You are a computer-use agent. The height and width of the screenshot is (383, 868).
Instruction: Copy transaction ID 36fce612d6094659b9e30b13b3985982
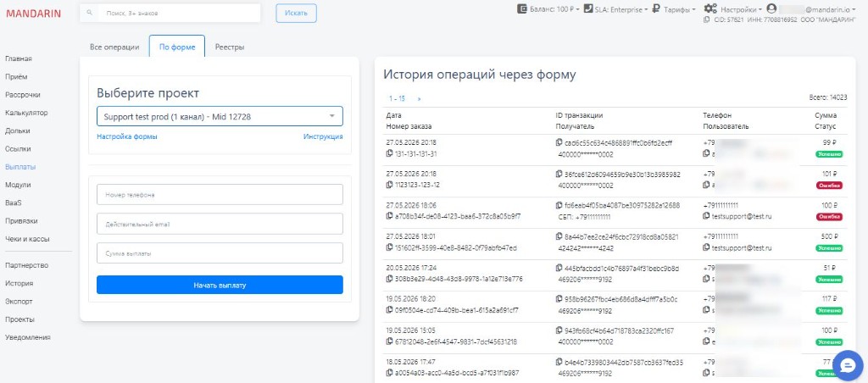[x=559, y=175]
